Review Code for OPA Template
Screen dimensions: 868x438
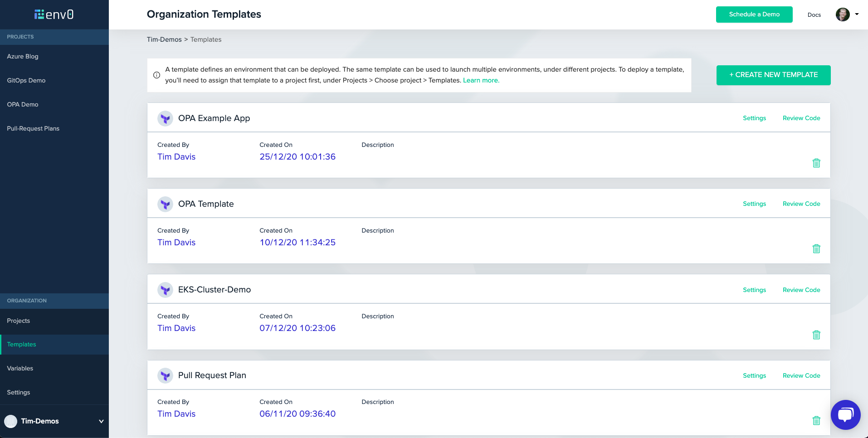click(801, 204)
